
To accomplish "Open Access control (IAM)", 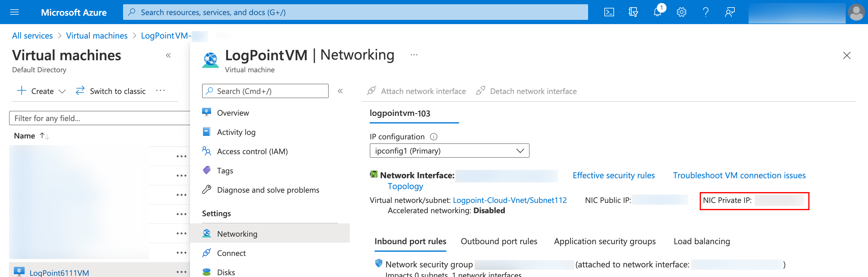I will coord(252,151).
